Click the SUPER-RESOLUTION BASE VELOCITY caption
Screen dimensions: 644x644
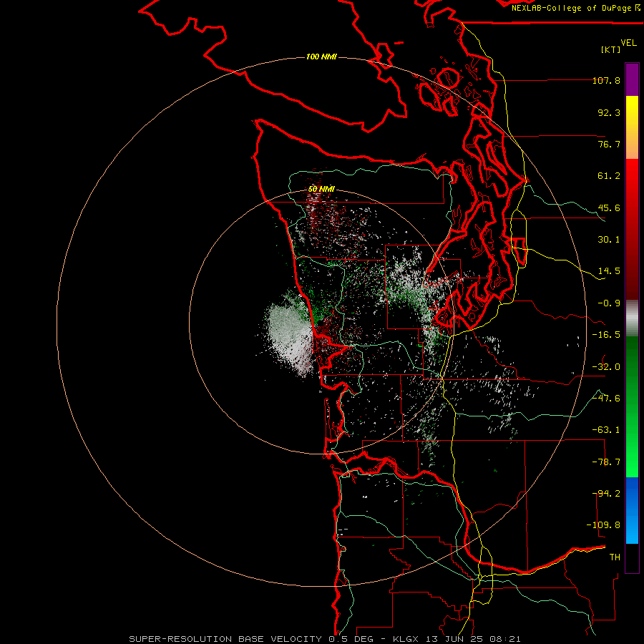point(227,639)
